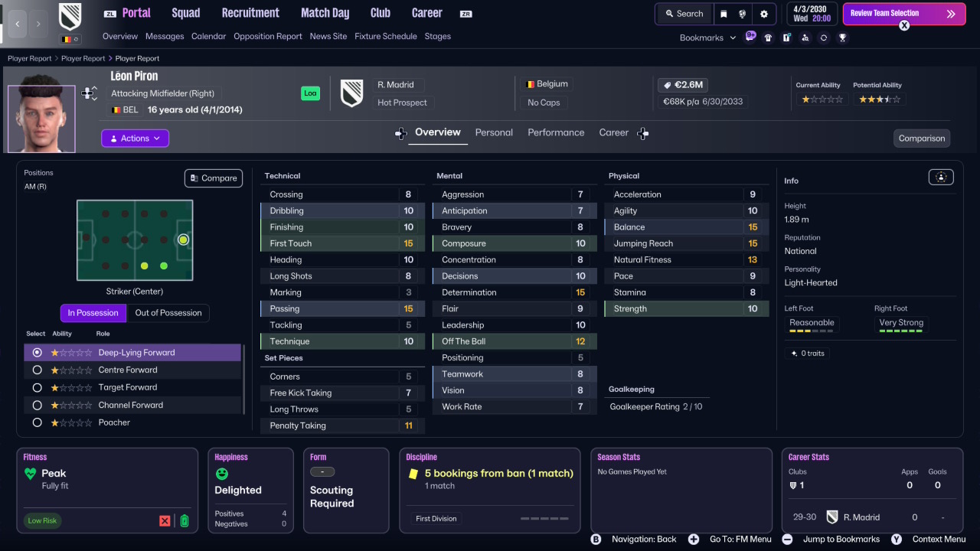Viewport: 980px width, 551px height.
Task: Open the Match Day menu
Action: [325, 13]
